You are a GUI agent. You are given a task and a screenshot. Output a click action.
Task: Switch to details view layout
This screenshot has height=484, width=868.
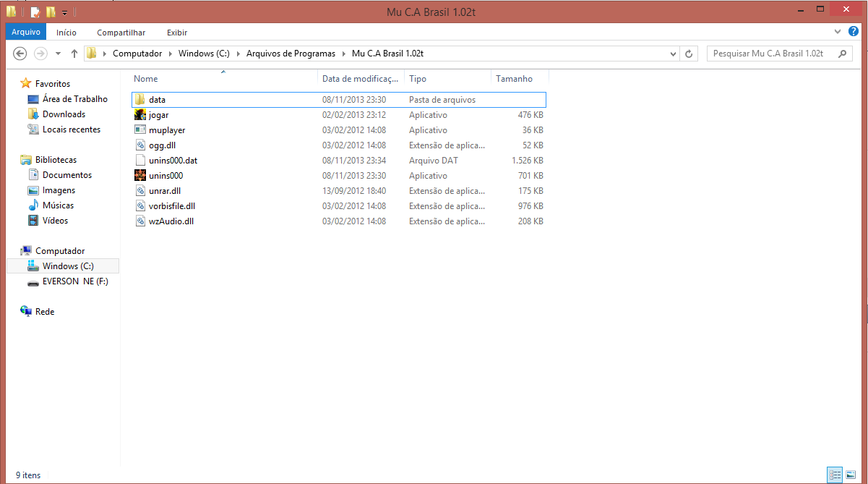(834, 475)
